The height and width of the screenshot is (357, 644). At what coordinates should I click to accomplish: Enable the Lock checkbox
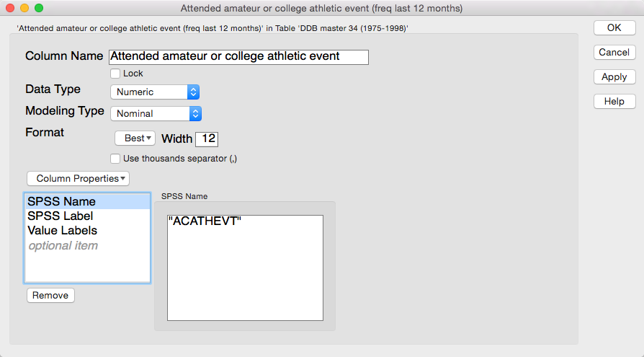[115, 74]
